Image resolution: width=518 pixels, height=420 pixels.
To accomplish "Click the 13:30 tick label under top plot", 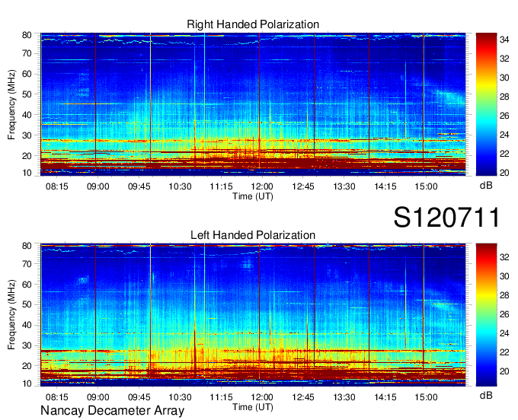I will [x=344, y=186].
